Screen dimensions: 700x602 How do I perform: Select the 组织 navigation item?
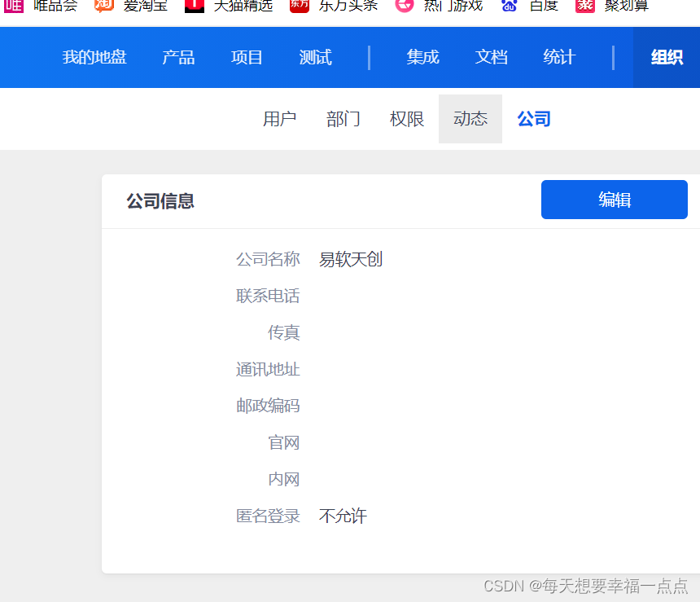(667, 57)
